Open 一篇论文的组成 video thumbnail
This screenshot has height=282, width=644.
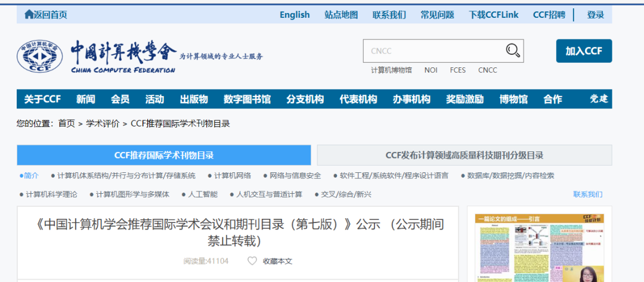(539, 248)
